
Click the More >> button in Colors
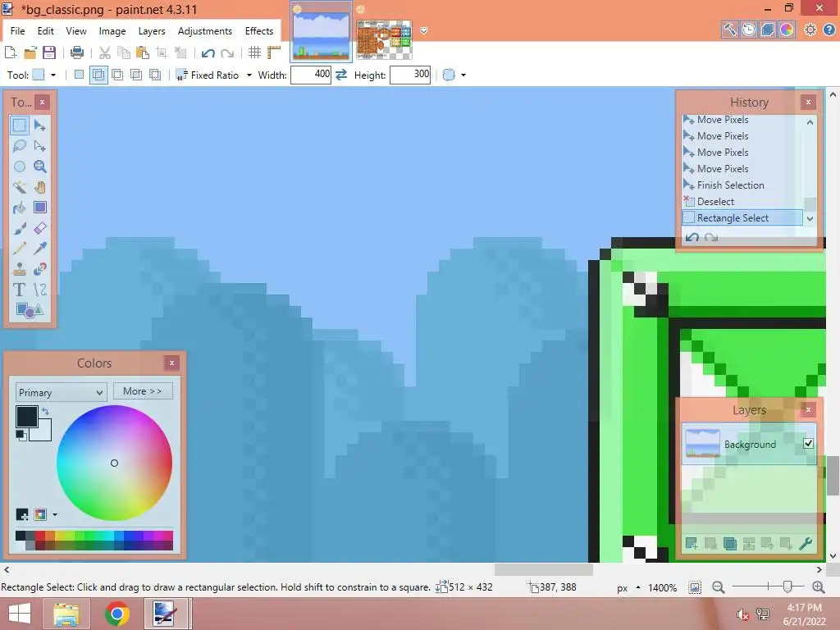click(x=143, y=391)
